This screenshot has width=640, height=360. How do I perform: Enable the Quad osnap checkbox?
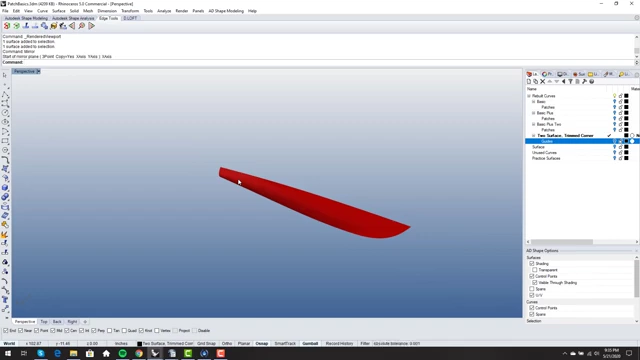pyautogui.click(x=124, y=331)
